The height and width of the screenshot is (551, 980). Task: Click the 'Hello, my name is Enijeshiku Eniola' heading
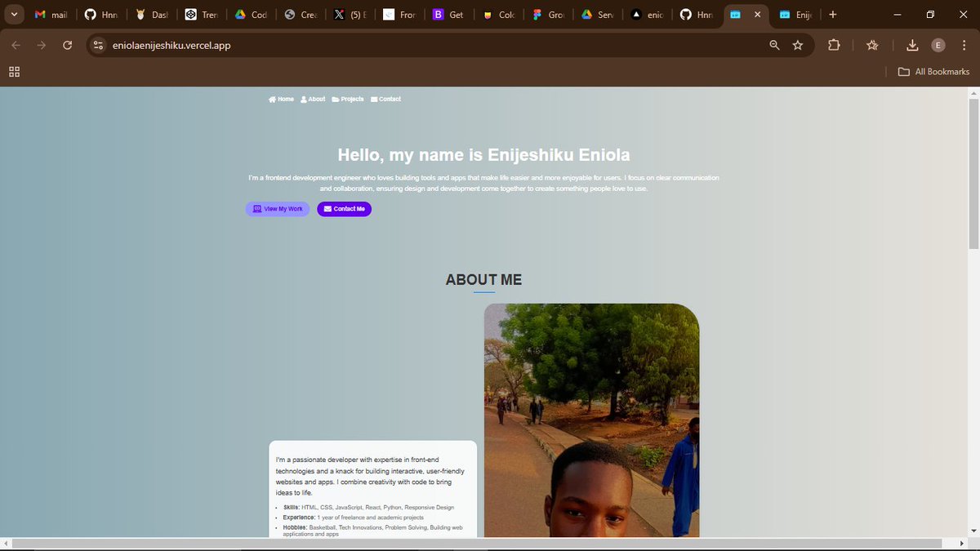click(x=483, y=155)
